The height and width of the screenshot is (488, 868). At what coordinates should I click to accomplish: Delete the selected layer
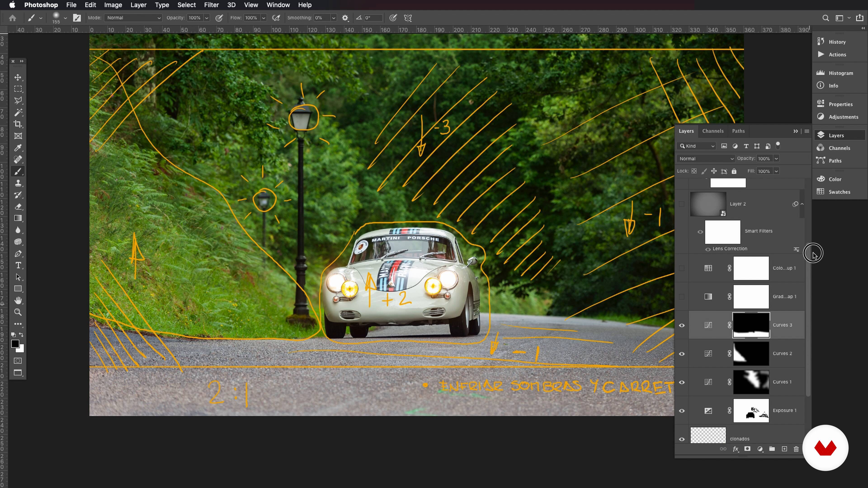click(796, 449)
